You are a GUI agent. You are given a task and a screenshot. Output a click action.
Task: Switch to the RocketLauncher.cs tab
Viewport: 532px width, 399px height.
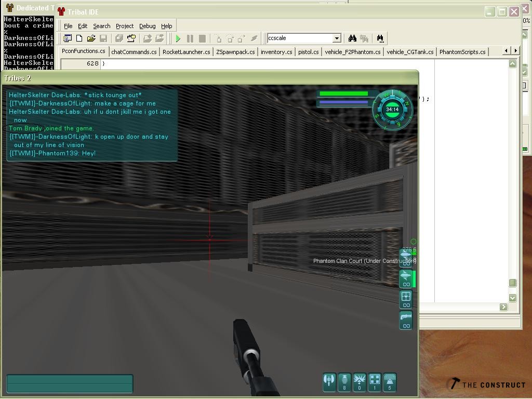click(x=187, y=52)
